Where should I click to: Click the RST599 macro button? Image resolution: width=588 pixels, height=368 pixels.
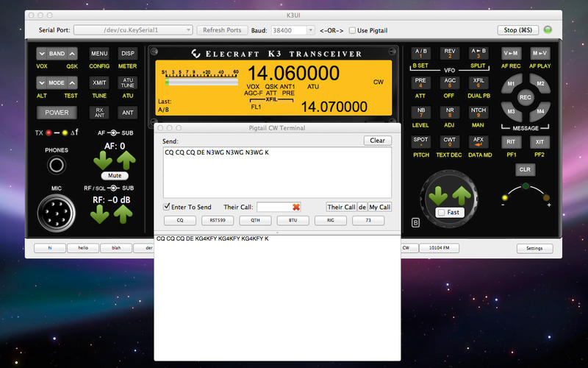pyautogui.click(x=218, y=220)
